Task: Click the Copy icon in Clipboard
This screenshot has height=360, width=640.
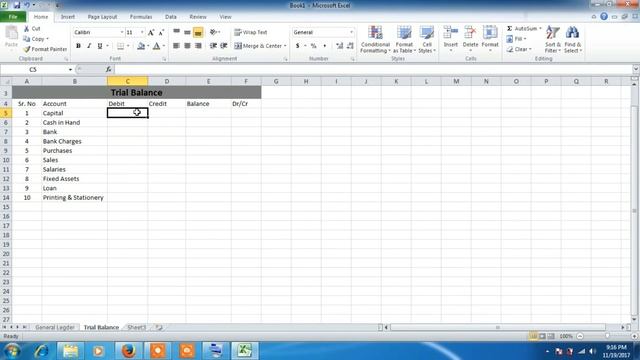Action: click(27, 39)
